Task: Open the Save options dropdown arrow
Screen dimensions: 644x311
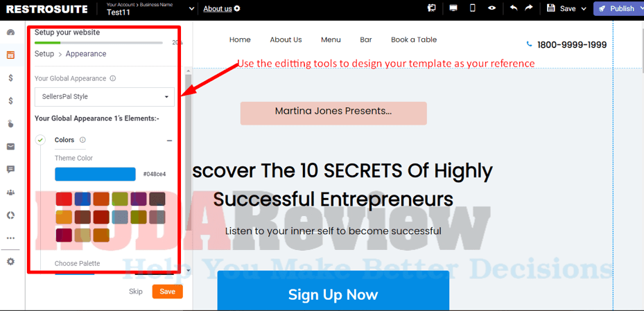Action: (584, 8)
